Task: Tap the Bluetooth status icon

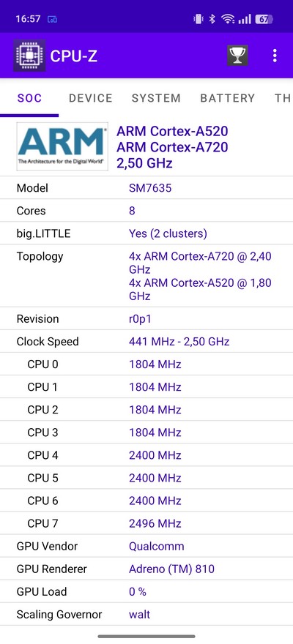Action: (x=212, y=19)
